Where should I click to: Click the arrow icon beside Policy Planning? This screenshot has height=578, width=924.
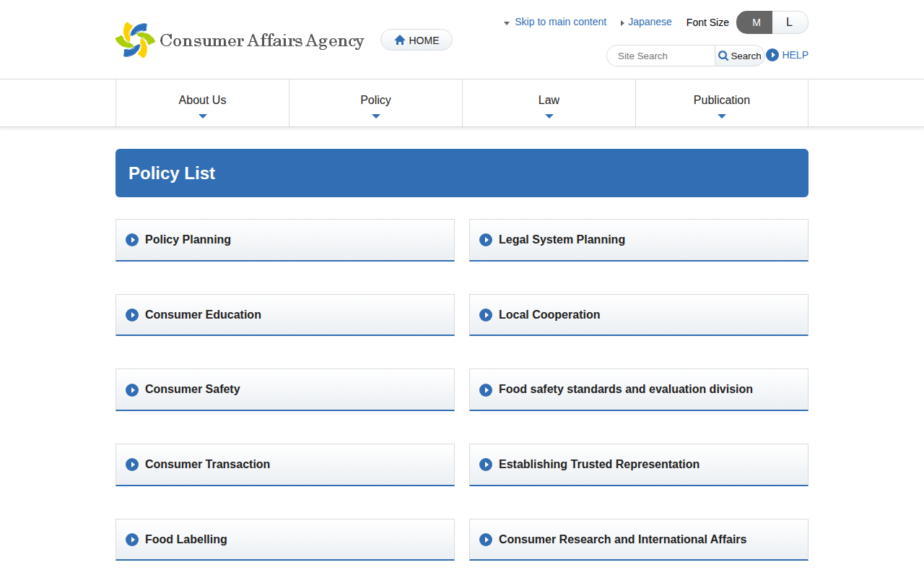(132, 240)
